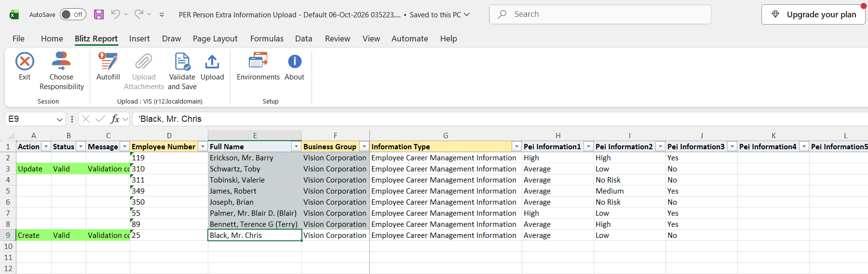Select cell with Erickson, Mr. Barry
The width and height of the screenshot is (868, 274).
coord(255,157)
